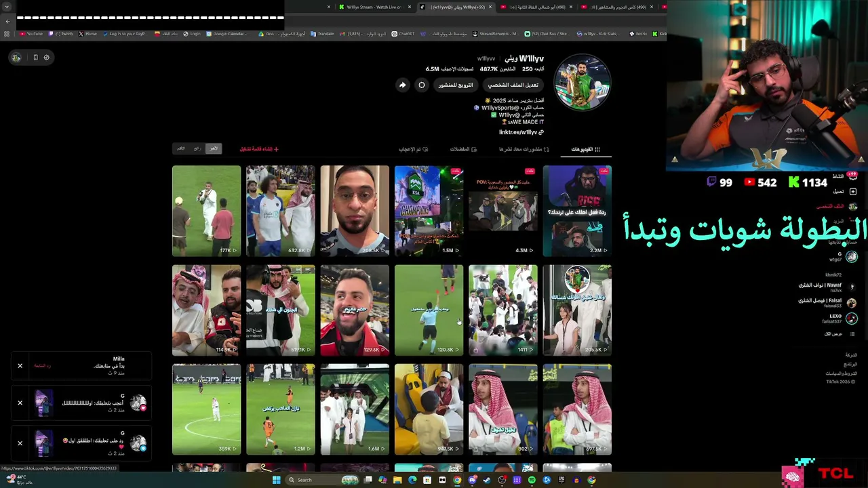Open the video with 632.8K views

[281, 211]
